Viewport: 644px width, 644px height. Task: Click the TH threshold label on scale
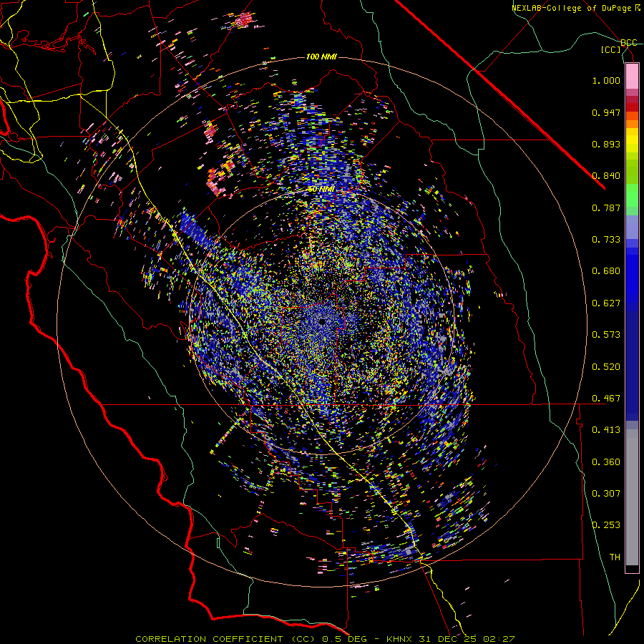615,557
